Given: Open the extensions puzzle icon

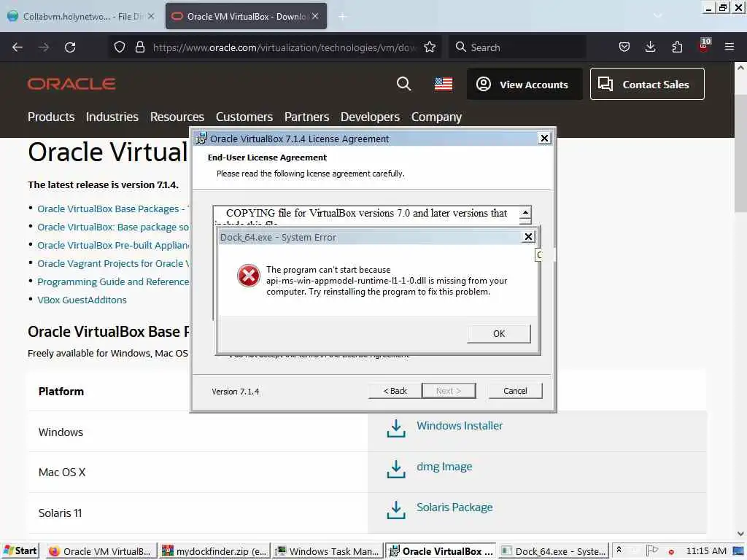Looking at the screenshot, I should pos(677,47).
